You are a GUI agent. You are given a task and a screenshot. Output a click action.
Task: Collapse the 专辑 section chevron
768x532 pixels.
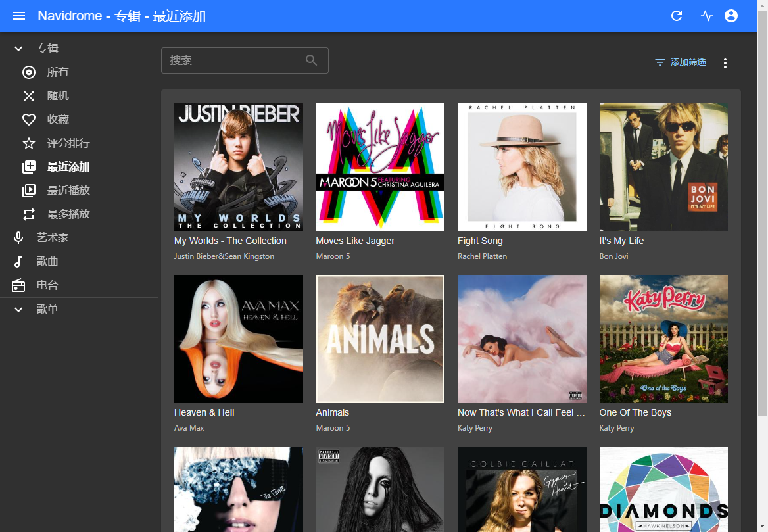pyautogui.click(x=18, y=49)
